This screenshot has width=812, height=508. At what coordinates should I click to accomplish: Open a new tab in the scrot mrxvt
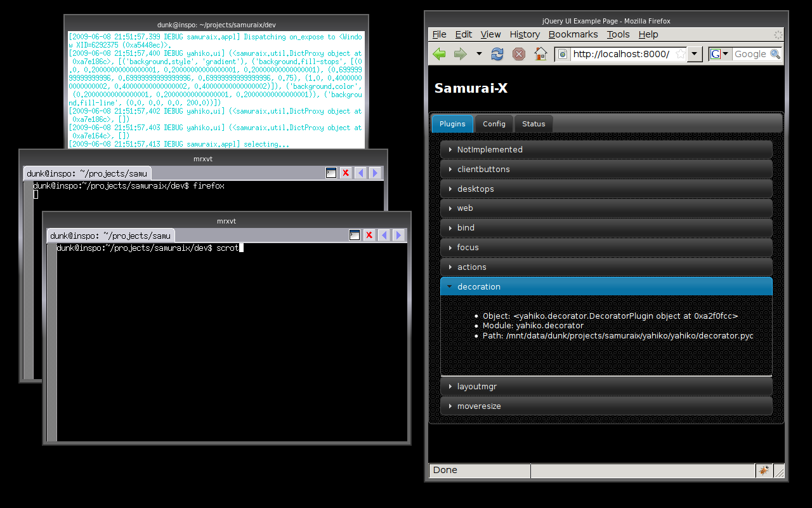[x=355, y=235]
